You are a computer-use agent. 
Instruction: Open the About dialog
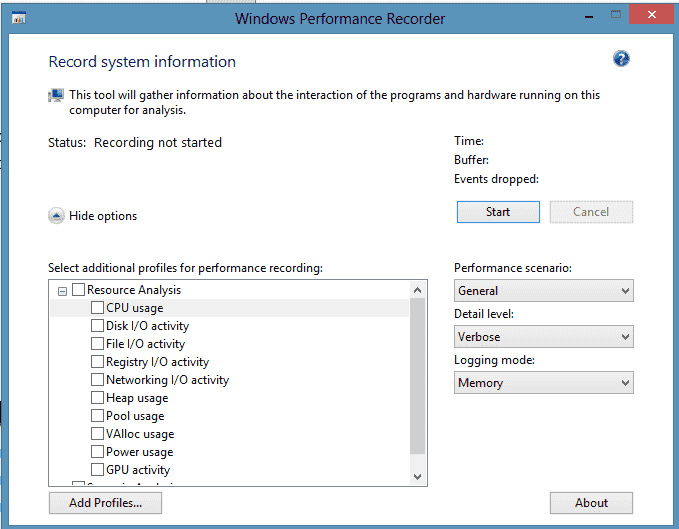(591, 503)
